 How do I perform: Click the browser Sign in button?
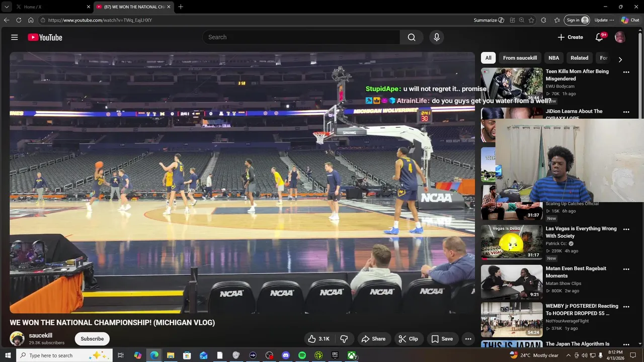pos(577,20)
